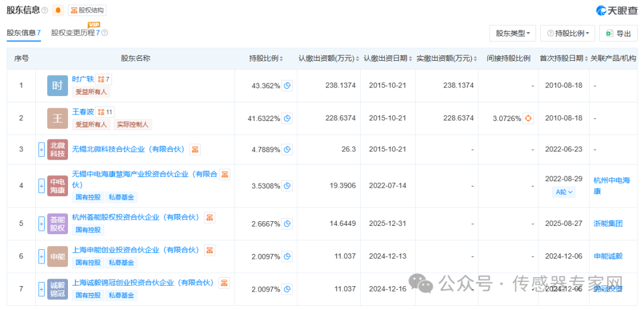
Task: Click the 中电海康 logo thumbnail
Action: [57, 185]
